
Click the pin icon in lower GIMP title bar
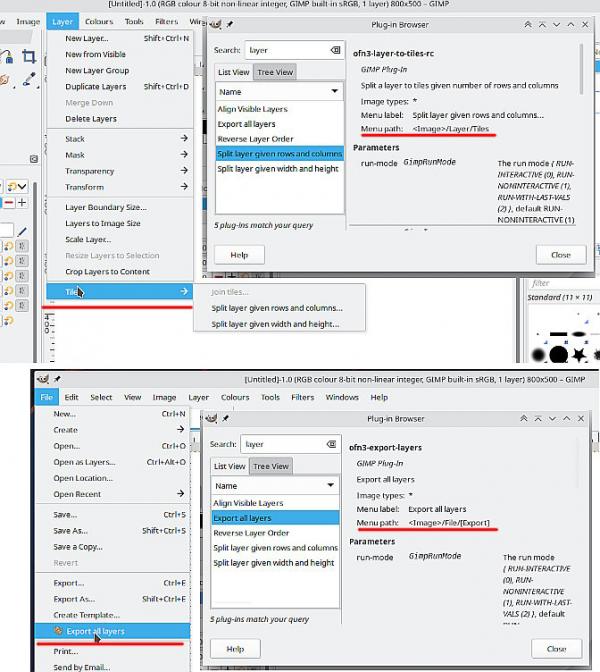[x=57, y=379]
